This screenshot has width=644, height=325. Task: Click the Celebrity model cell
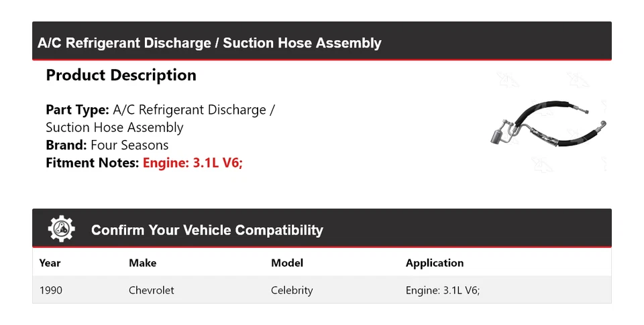click(291, 290)
